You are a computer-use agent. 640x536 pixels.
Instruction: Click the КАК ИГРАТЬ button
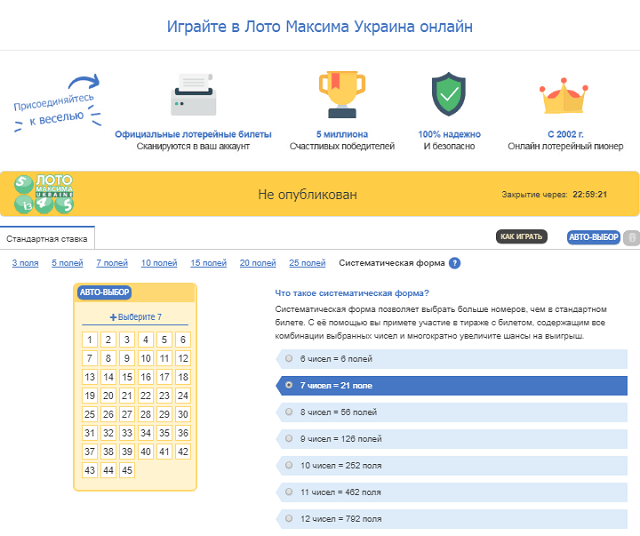click(x=521, y=237)
